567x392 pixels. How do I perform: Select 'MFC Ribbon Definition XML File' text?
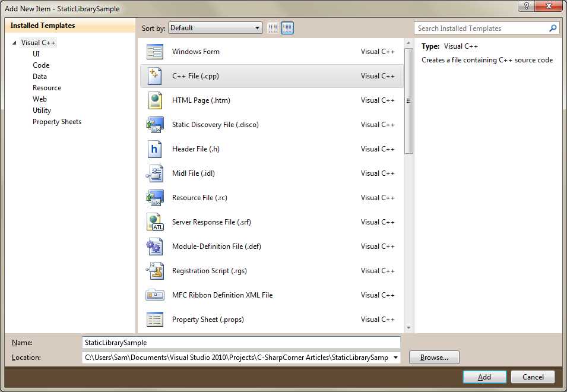pos(222,295)
